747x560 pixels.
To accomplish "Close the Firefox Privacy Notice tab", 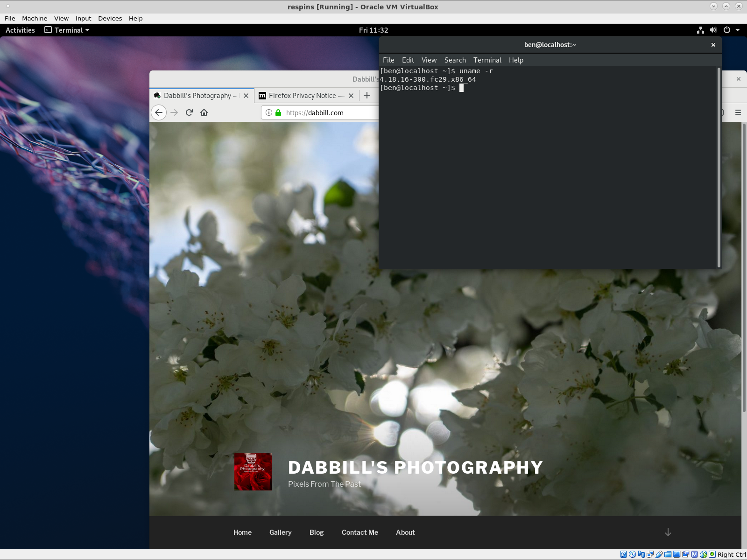I will click(x=351, y=96).
